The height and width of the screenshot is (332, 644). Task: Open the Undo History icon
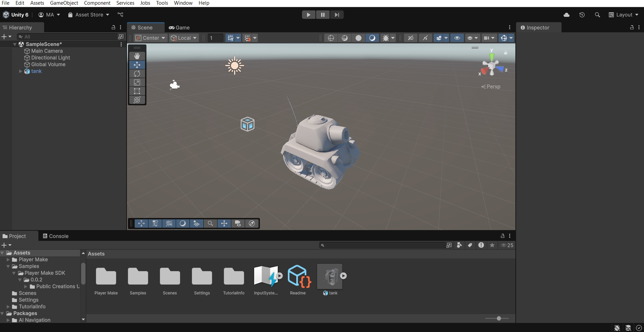coord(582,15)
